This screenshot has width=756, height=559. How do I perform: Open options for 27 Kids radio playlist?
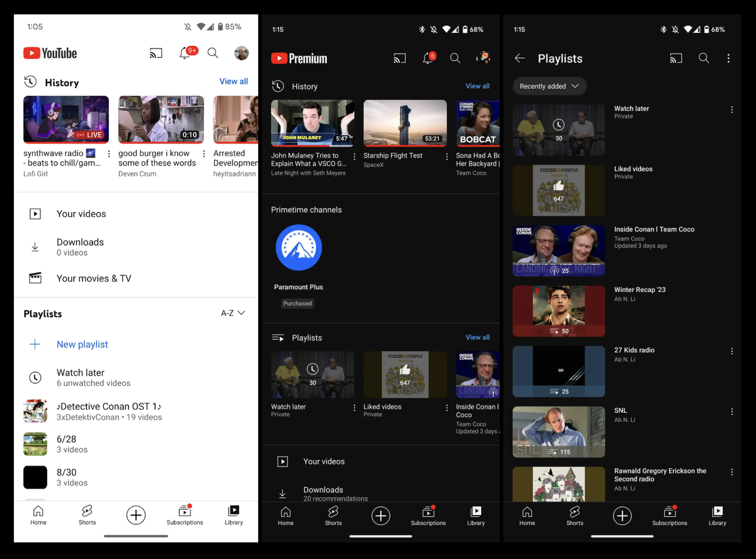[x=732, y=351]
